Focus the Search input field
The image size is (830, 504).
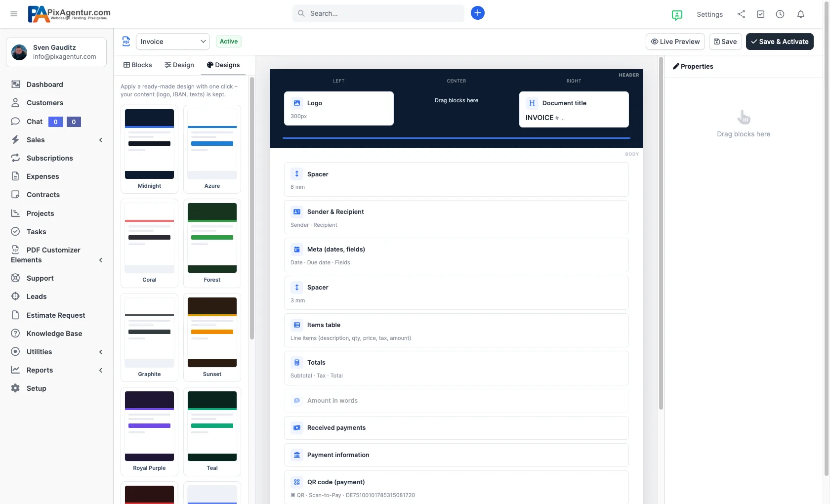(378, 13)
